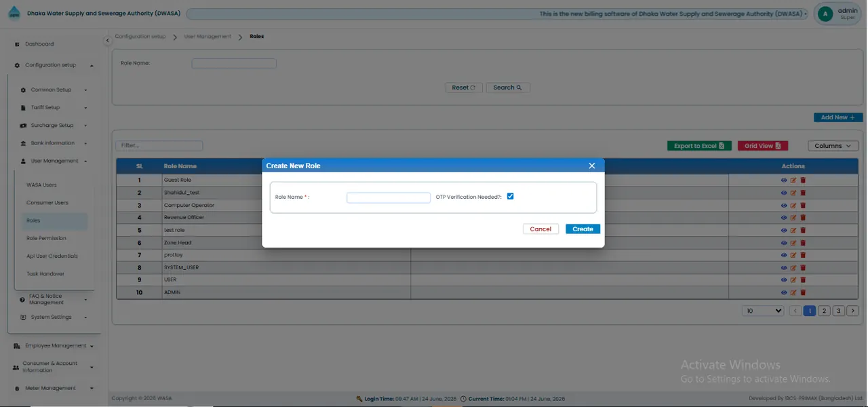Open the Dashboard menu item
The height and width of the screenshot is (407, 868).
point(39,44)
